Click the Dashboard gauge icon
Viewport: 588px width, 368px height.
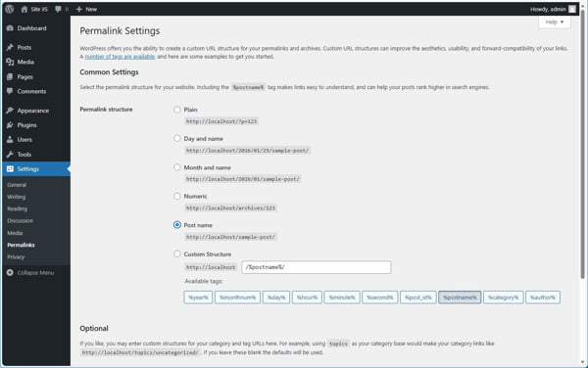(x=10, y=28)
